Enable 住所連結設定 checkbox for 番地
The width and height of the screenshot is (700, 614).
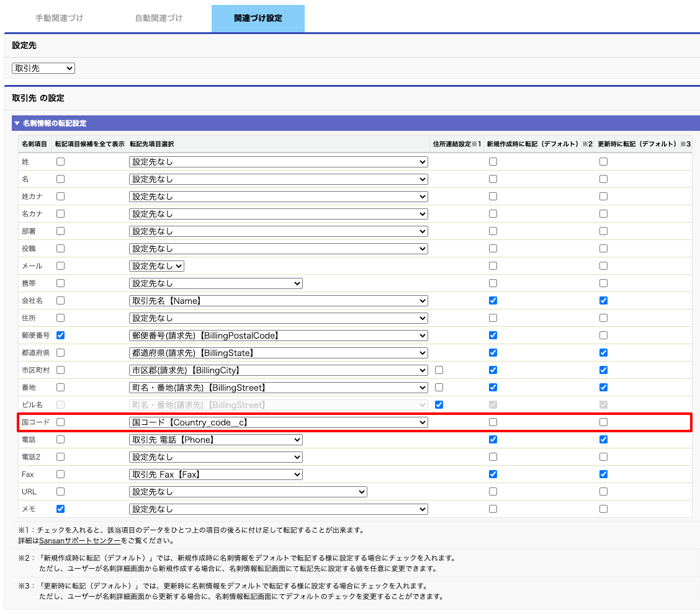point(439,388)
